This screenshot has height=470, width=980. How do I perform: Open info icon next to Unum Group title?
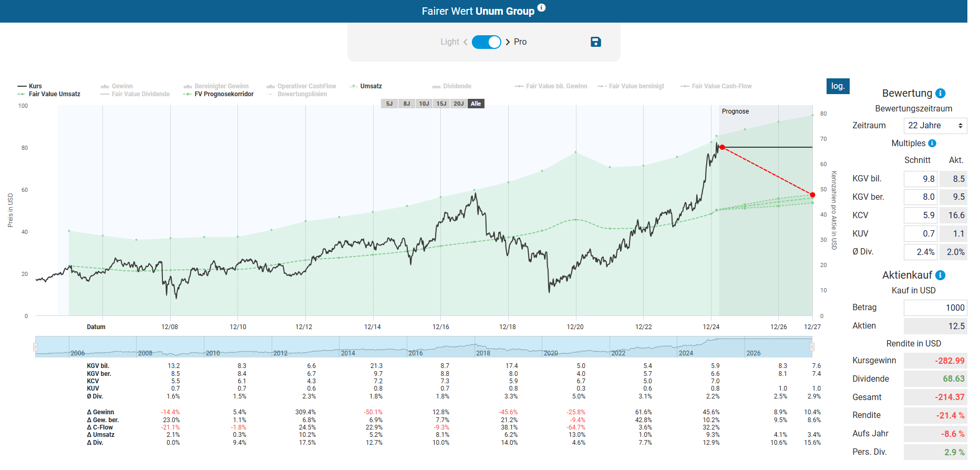pos(541,8)
